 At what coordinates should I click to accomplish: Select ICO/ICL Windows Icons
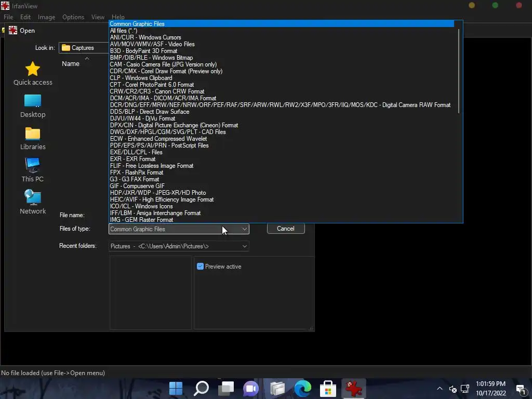click(x=281, y=206)
